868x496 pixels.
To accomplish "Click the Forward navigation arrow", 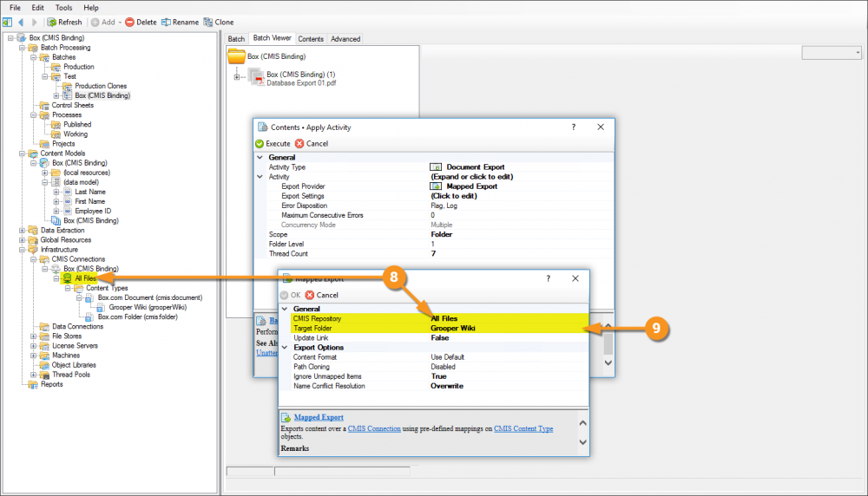I will [x=35, y=23].
